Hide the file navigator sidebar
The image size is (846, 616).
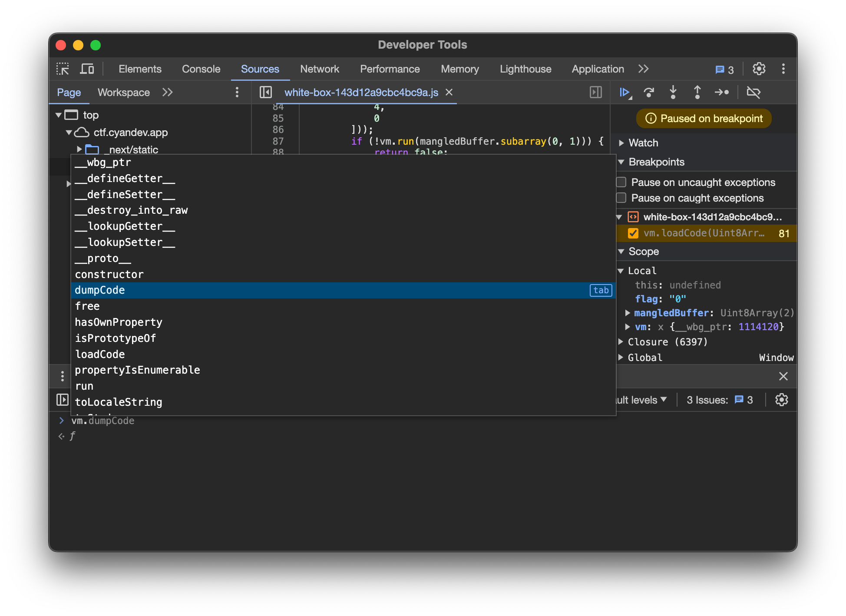265,92
